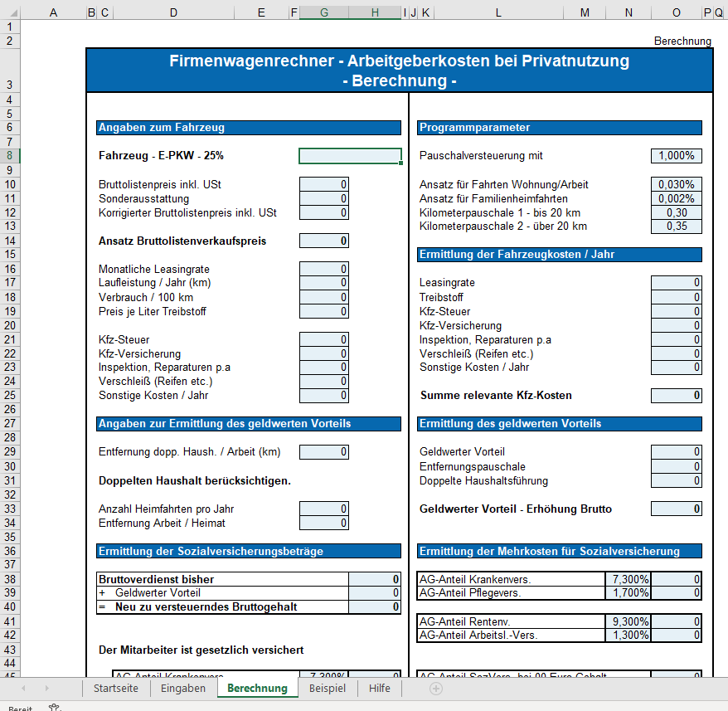Click 'Ermittlung der Fahrzeugkosten / Jahr' header

[x=560, y=255]
